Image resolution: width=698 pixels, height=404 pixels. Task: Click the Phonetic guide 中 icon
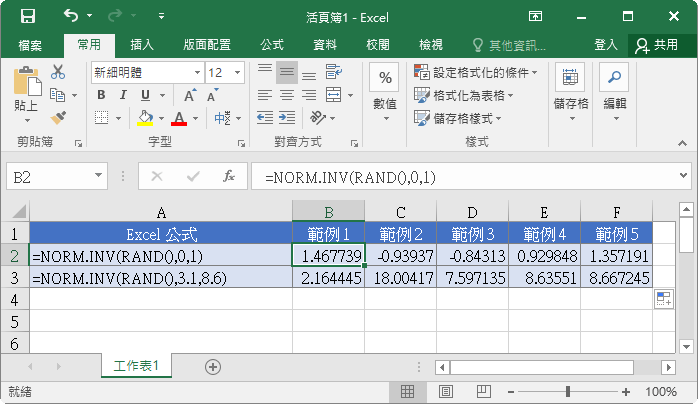pos(222,118)
